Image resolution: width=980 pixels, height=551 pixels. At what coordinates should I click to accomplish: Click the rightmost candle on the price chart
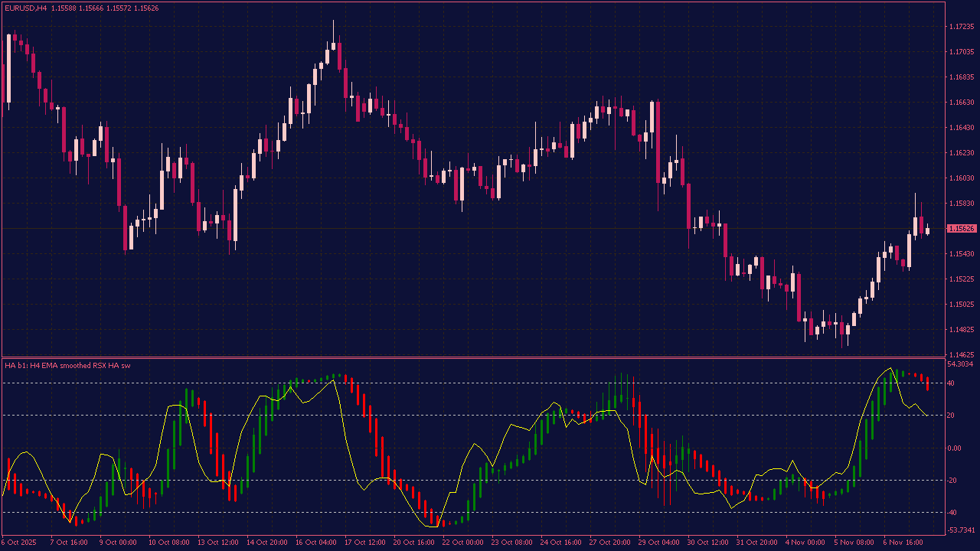pyautogui.click(x=926, y=230)
